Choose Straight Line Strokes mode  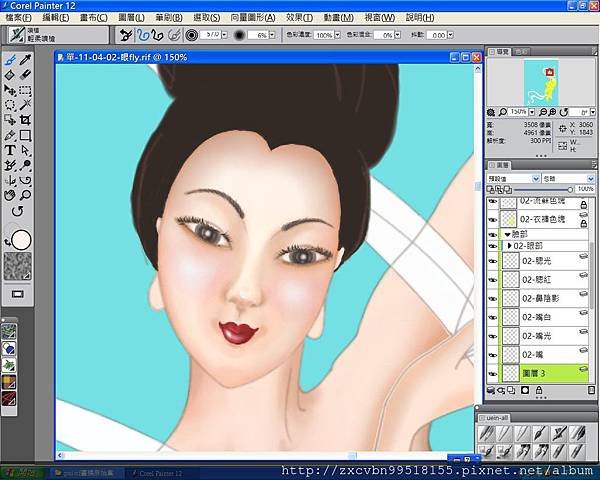coord(157,35)
